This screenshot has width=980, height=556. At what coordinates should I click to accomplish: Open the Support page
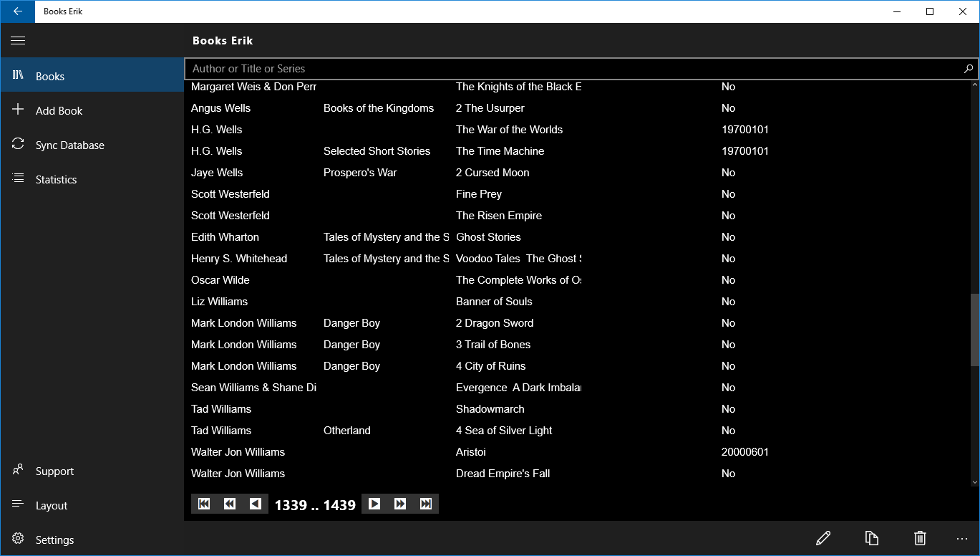[92, 470]
